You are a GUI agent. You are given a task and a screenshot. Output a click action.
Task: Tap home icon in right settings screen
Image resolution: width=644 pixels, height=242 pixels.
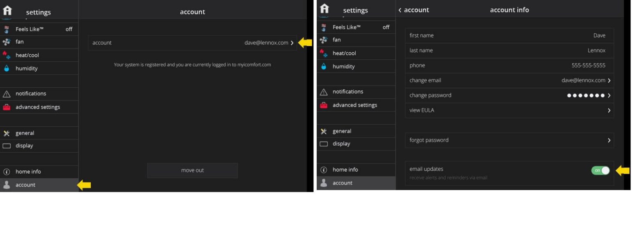tap(324, 9)
